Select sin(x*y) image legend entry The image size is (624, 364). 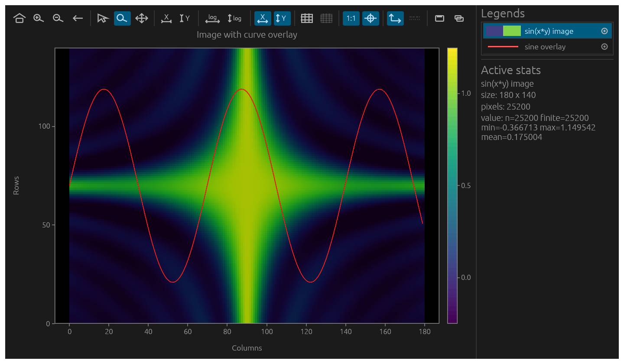pyautogui.click(x=547, y=31)
